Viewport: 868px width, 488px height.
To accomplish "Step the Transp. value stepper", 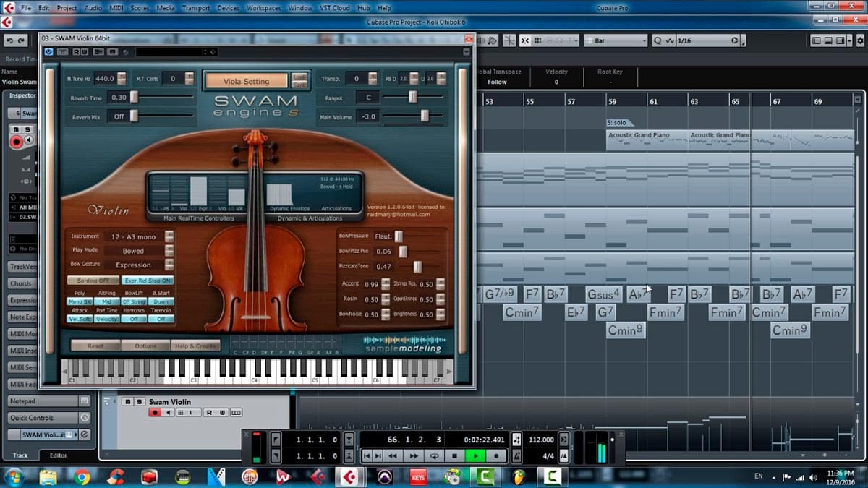I will click(373, 78).
